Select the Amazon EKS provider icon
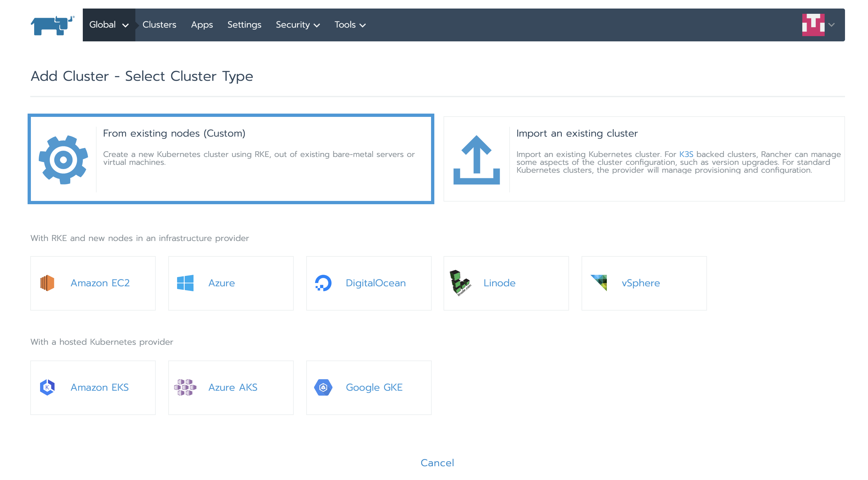The width and height of the screenshot is (868, 480). tap(47, 387)
